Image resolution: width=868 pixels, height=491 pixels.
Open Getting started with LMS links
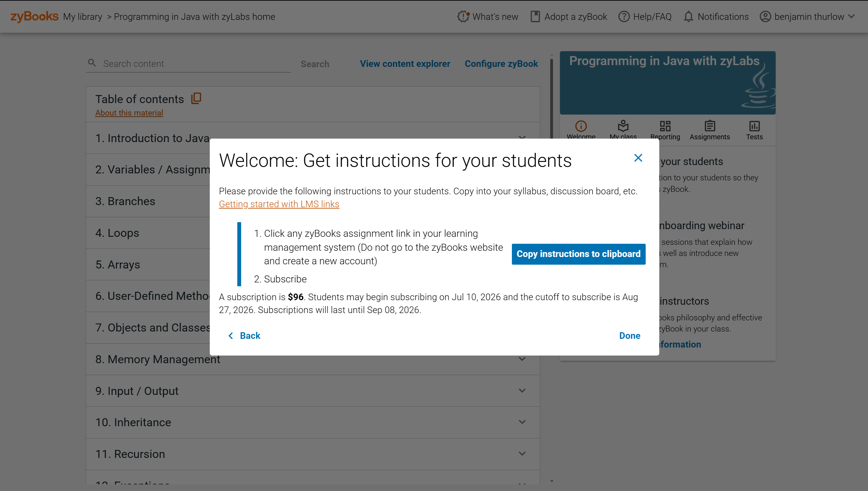click(279, 204)
